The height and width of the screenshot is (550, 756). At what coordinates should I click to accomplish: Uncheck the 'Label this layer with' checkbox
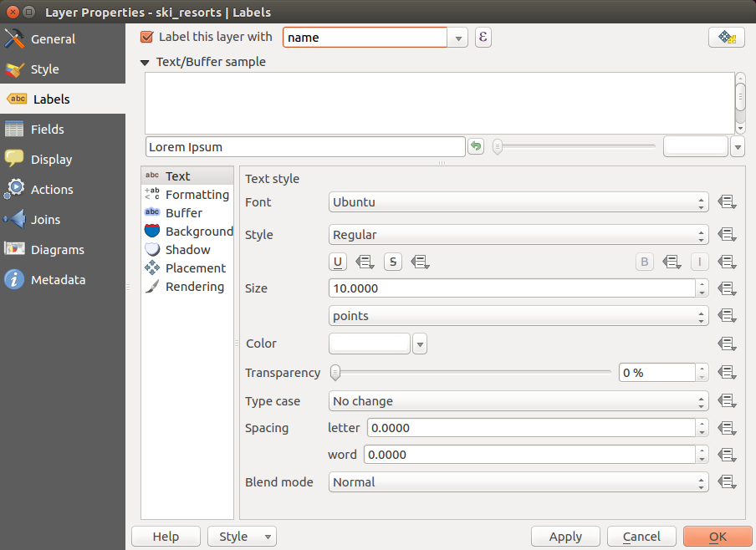tap(148, 37)
